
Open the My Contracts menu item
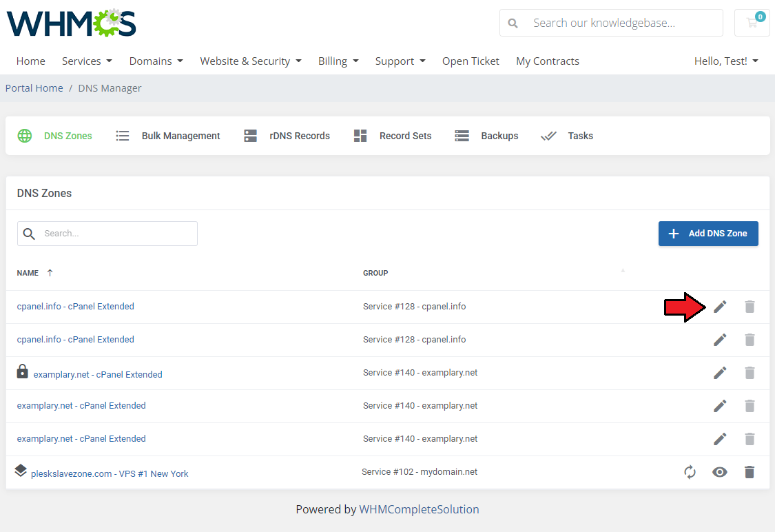tap(548, 61)
